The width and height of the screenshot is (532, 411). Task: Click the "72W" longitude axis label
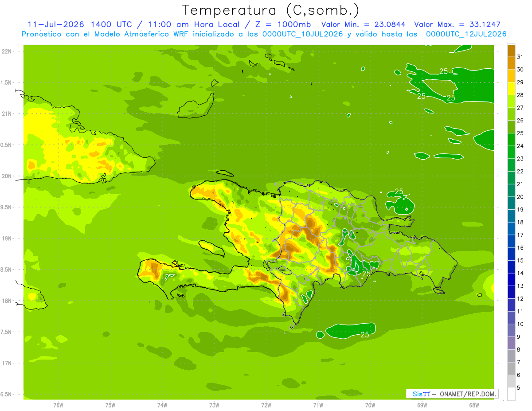coord(266,405)
